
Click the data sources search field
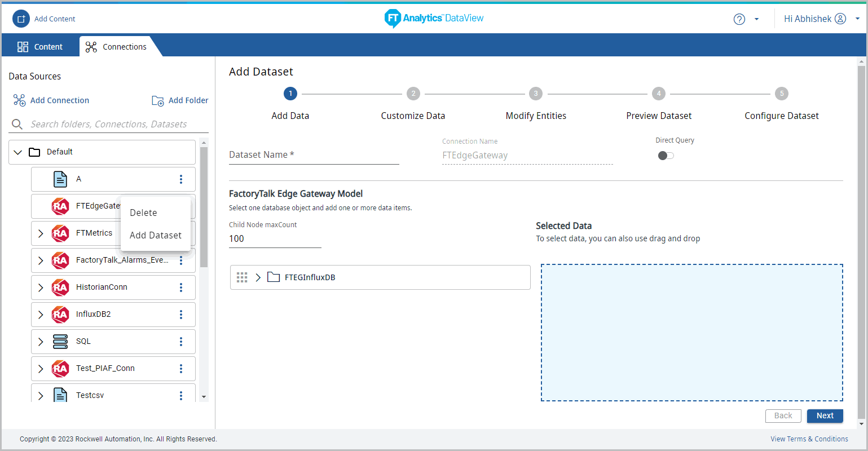[x=109, y=124]
